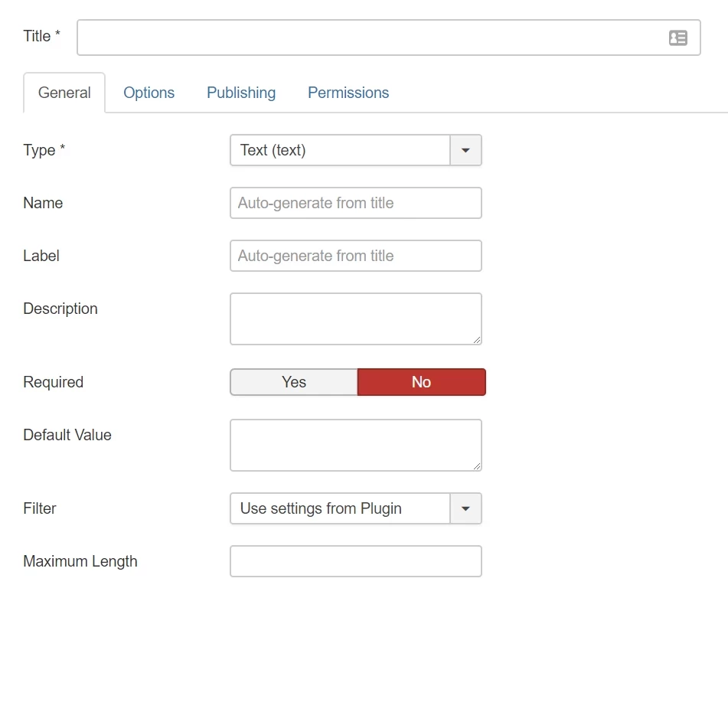Focus the Default Value text area
The image size is (728, 722).
pos(355,445)
